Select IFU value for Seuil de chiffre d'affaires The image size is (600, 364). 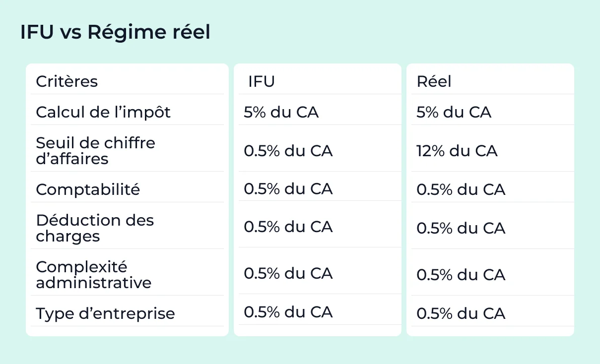coord(288,151)
